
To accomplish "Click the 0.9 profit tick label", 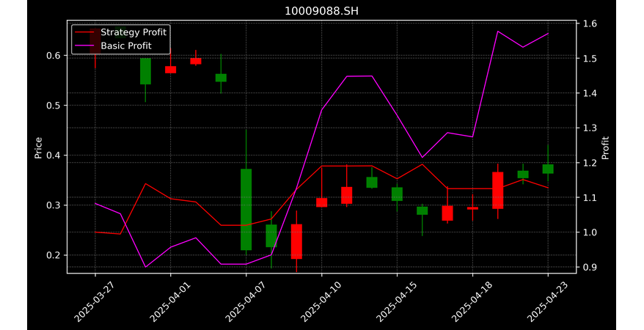I will click(x=590, y=267).
